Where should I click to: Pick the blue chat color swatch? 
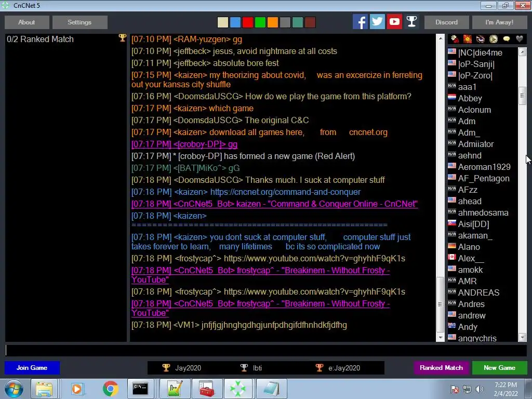point(235,22)
